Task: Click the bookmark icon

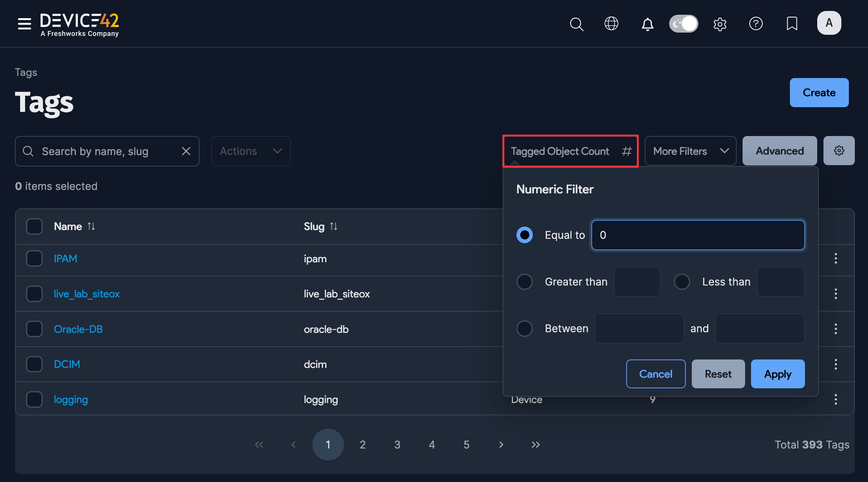Action: coord(792,24)
